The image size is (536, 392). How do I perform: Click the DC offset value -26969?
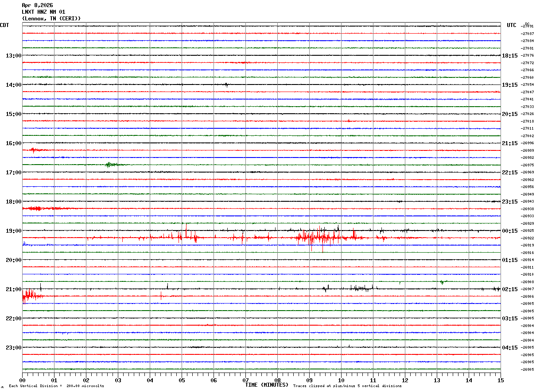527,172
